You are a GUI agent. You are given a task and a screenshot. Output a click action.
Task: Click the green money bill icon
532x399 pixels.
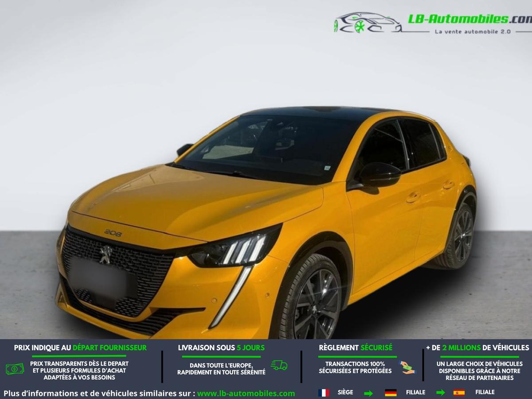point(15,369)
